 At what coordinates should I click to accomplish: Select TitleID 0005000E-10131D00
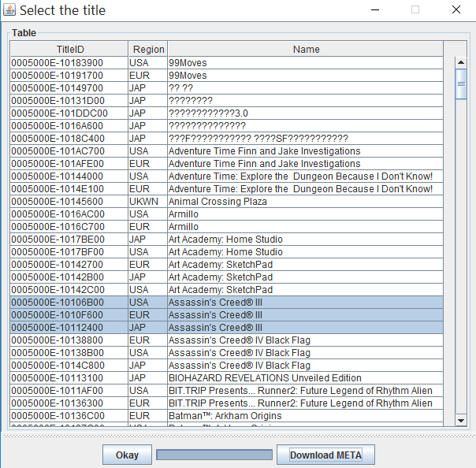pos(69,101)
